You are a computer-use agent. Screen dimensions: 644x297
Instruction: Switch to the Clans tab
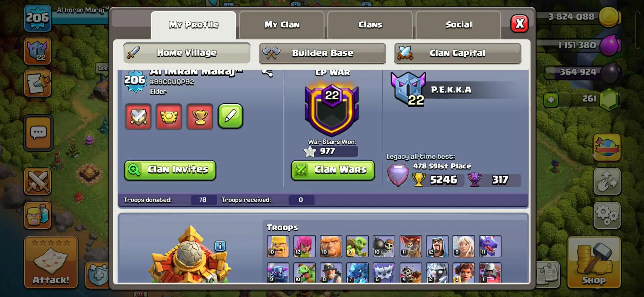point(370,25)
